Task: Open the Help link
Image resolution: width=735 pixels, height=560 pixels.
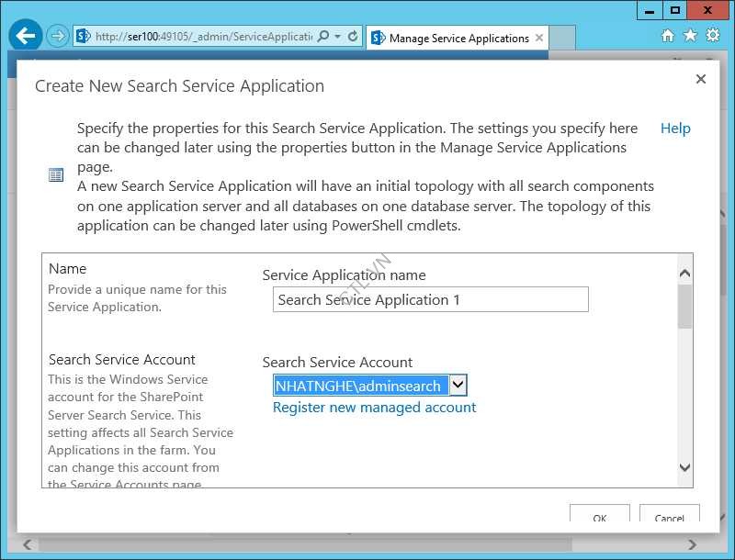Action: click(675, 129)
